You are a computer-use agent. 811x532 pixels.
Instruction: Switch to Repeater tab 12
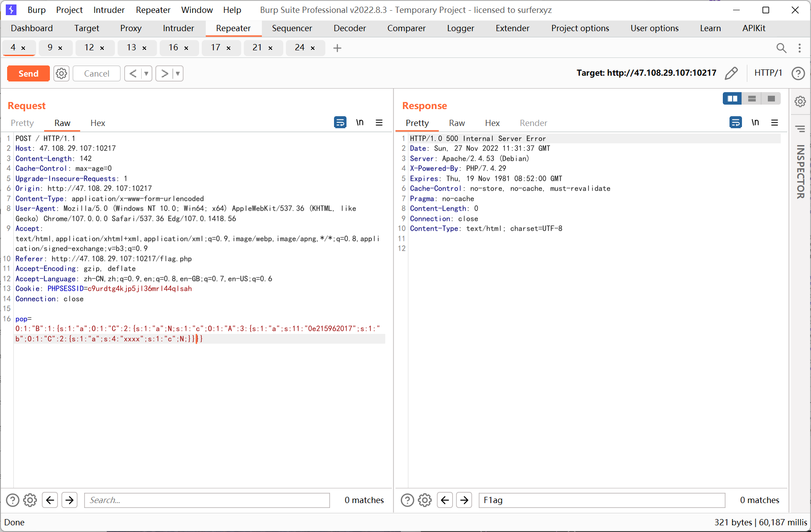tap(90, 47)
